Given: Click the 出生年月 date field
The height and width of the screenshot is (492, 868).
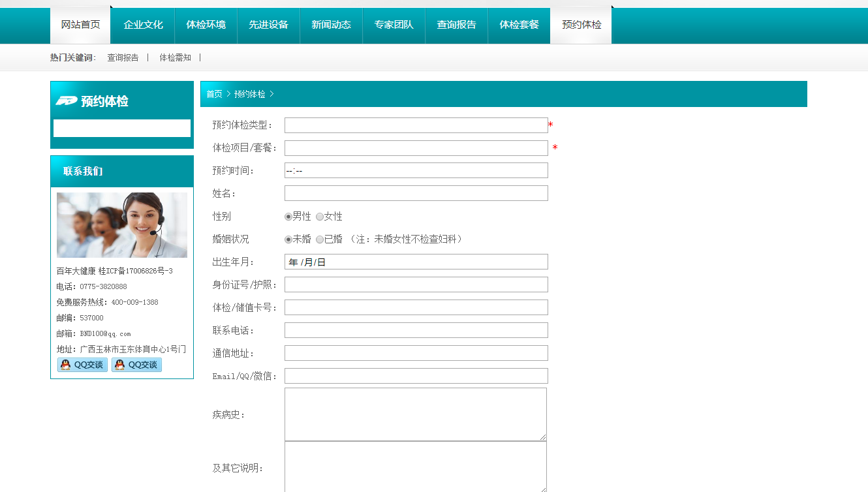Looking at the screenshot, I should coord(416,262).
